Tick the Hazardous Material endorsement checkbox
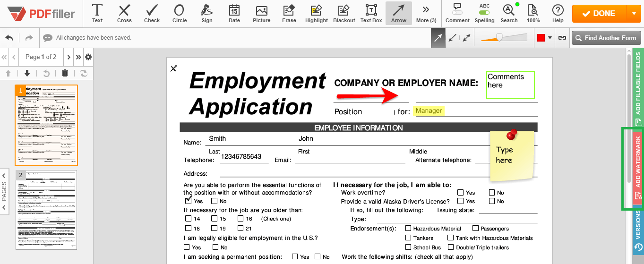644x264 pixels. 409,228
